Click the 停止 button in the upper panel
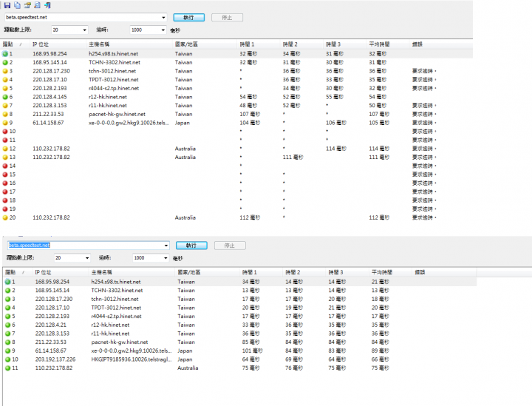532x406 pixels. click(227, 17)
